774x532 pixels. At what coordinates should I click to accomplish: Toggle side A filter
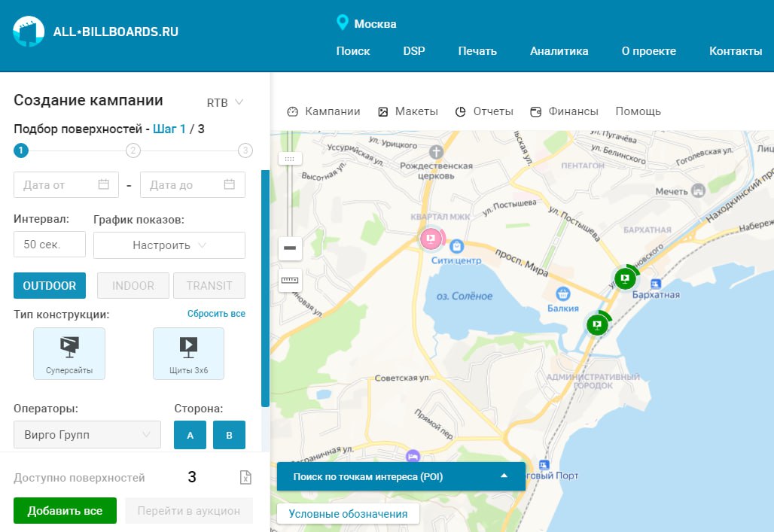click(x=190, y=435)
